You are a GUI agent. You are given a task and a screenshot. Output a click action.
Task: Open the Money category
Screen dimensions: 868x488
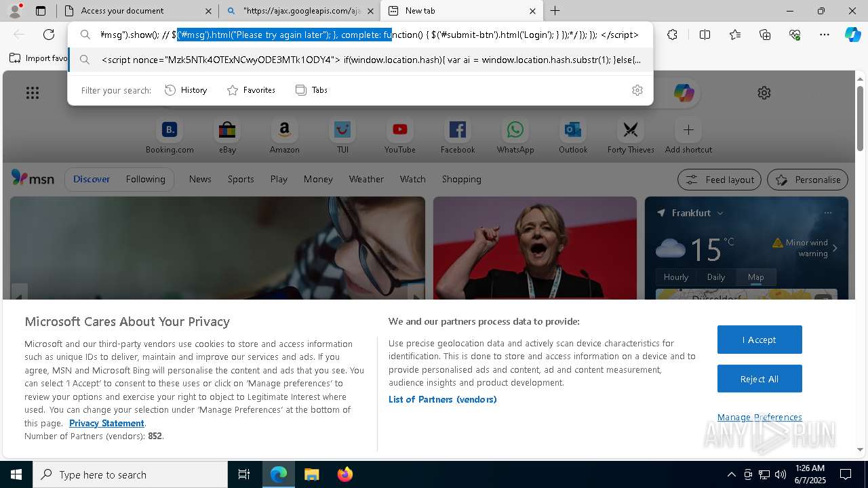coord(318,180)
